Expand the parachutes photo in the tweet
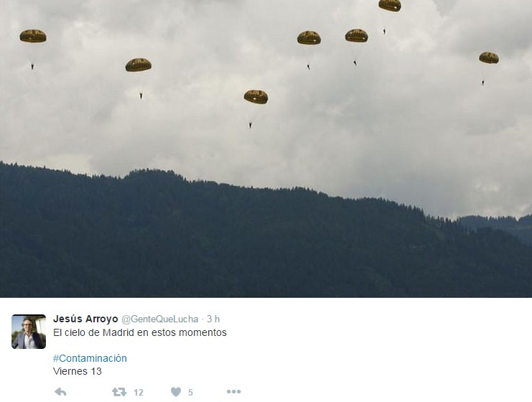 coord(266,149)
